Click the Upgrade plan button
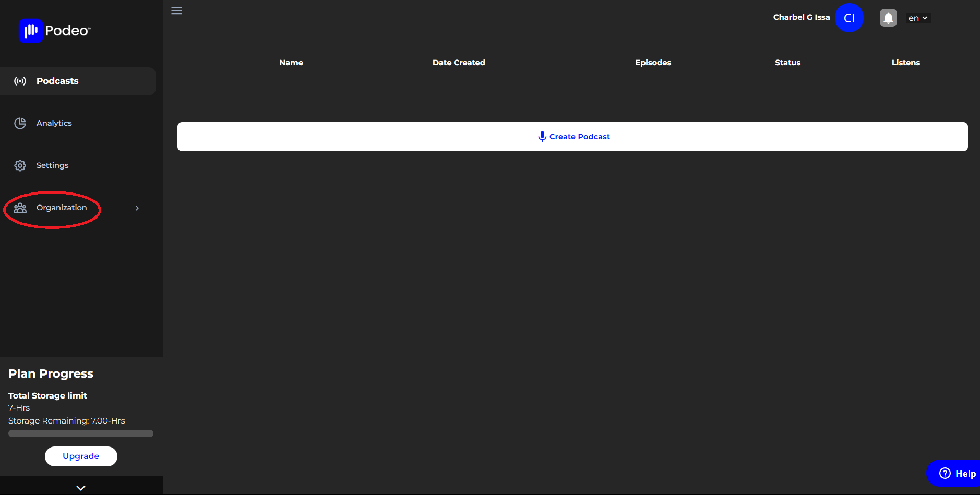 coord(81,456)
